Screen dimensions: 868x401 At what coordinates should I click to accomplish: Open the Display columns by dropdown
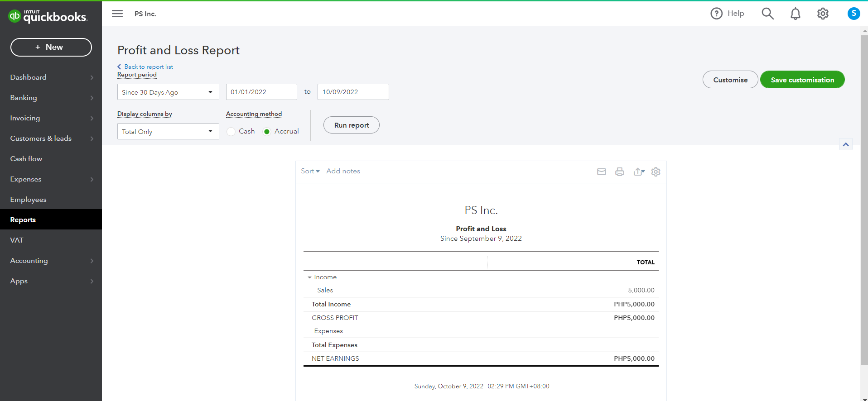coord(168,131)
